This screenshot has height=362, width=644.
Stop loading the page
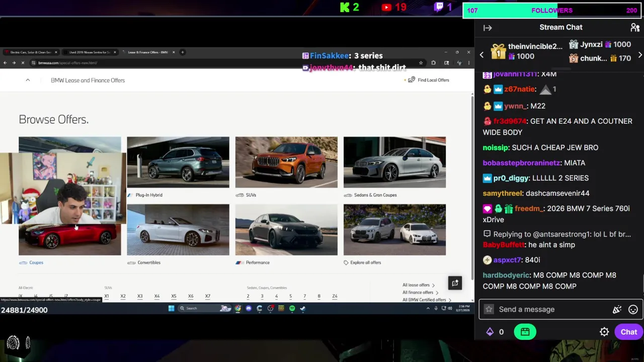click(x=23, y=63)
